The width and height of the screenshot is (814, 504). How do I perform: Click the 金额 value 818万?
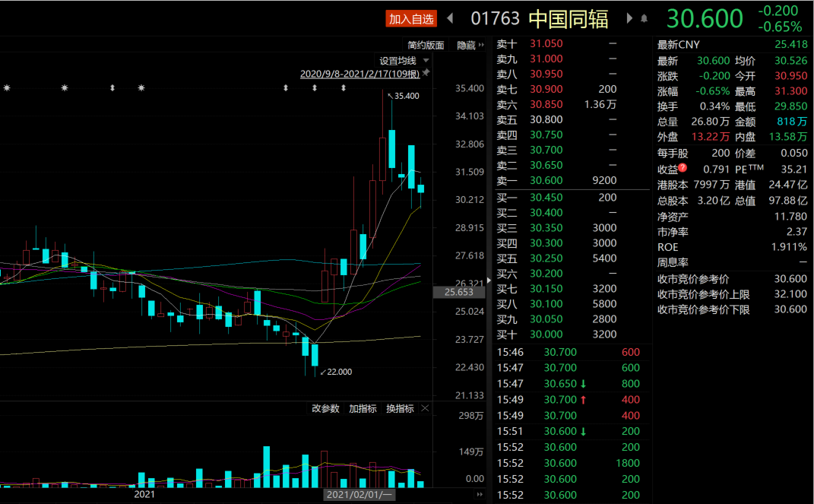792,122
